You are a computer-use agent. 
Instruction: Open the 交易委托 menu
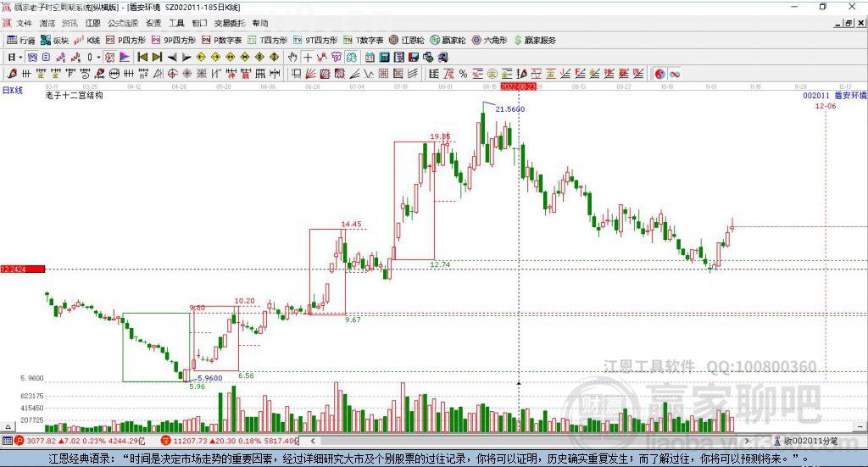(x=230, y=23)
